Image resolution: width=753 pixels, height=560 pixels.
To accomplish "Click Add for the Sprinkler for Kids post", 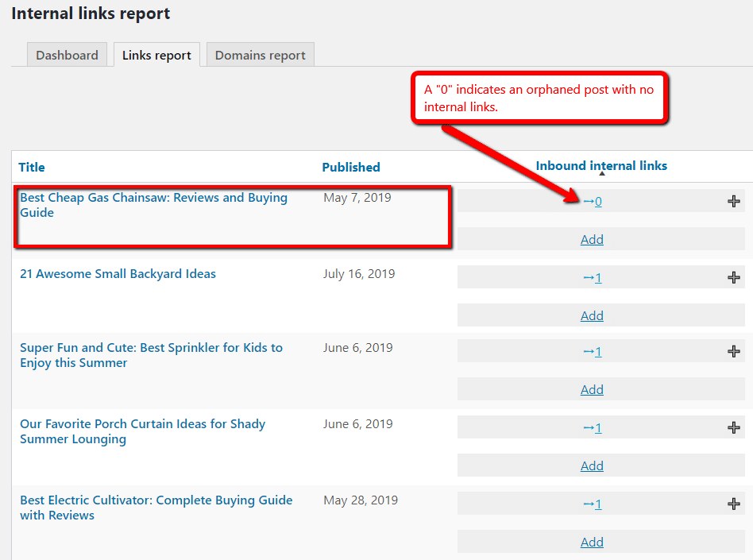I will 592,389.
